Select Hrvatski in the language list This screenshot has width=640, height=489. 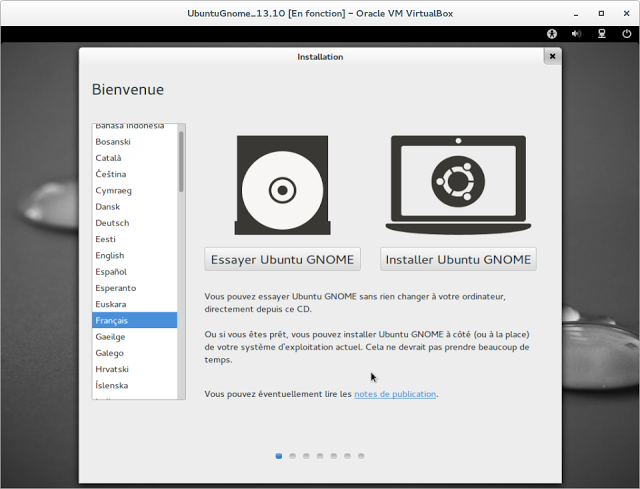click(135, 369)
